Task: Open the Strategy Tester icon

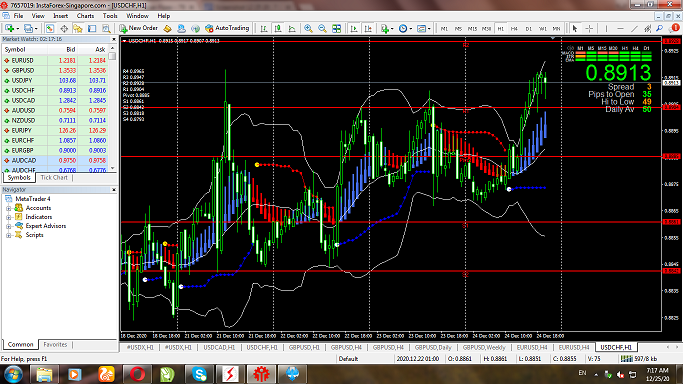Action: point(106,28)
